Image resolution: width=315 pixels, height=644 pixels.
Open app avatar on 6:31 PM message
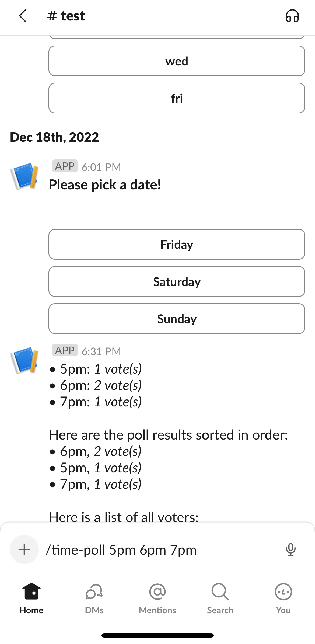pyautogui.click(x=24, y=360)
